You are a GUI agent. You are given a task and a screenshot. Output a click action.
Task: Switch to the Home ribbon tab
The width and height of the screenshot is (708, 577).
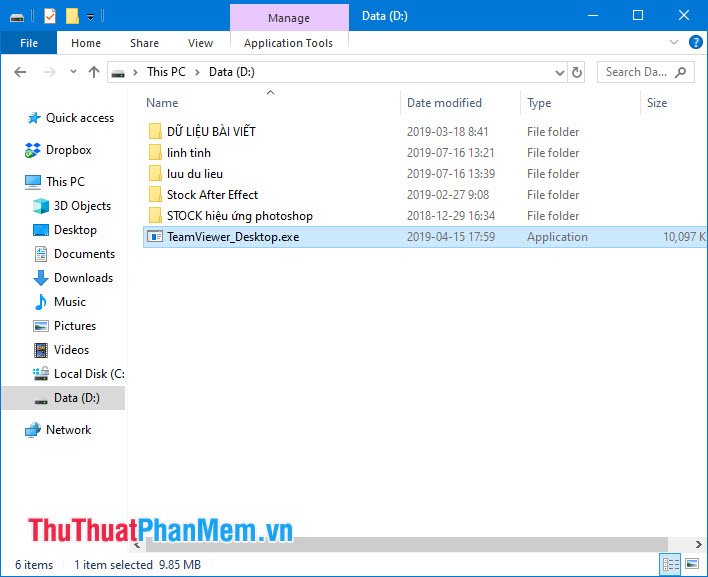tap(86, 43)
